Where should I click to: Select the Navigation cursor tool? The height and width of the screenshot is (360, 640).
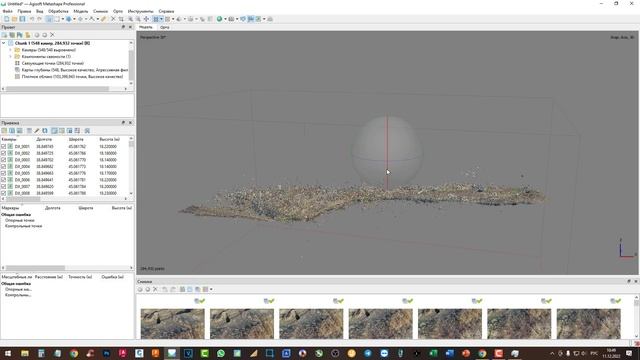coord(49,19)
